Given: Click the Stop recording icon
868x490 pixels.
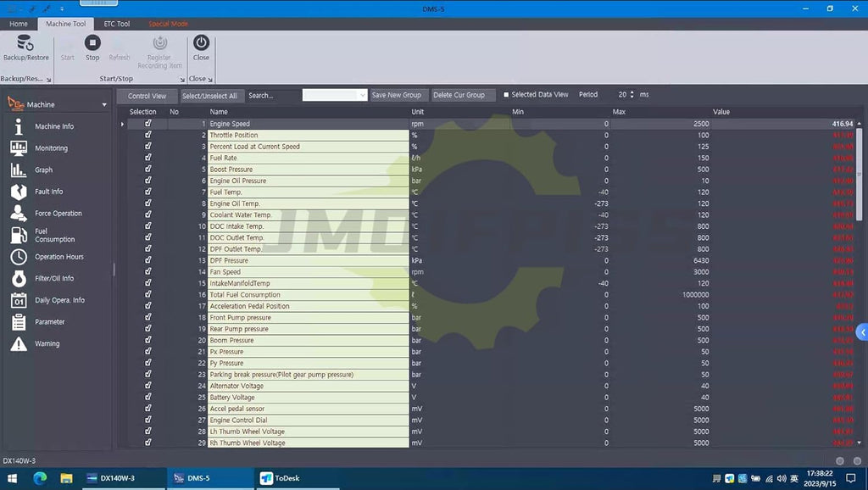Looking at the screenshot, I should pyautogui.click(x=92, y=42).
